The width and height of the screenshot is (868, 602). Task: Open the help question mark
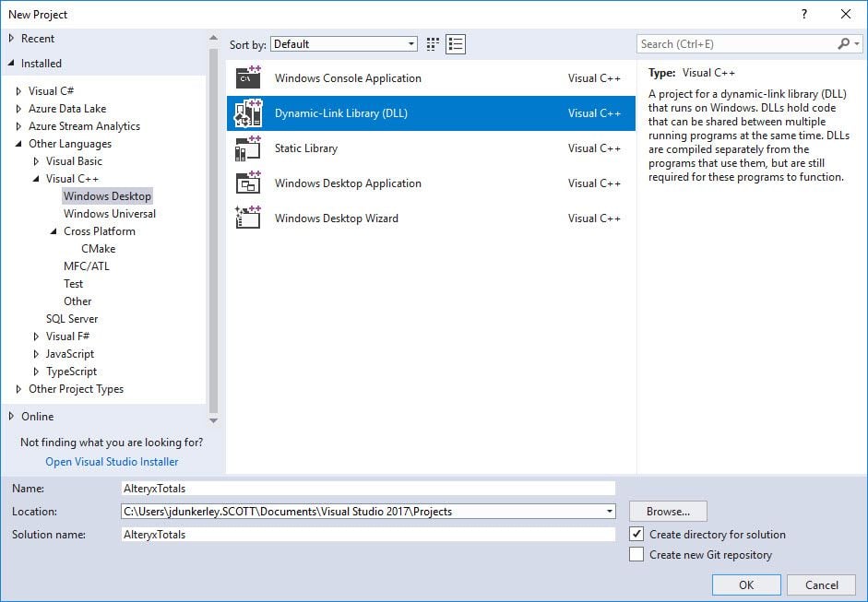pyautogui.click(x=804, y=15)
